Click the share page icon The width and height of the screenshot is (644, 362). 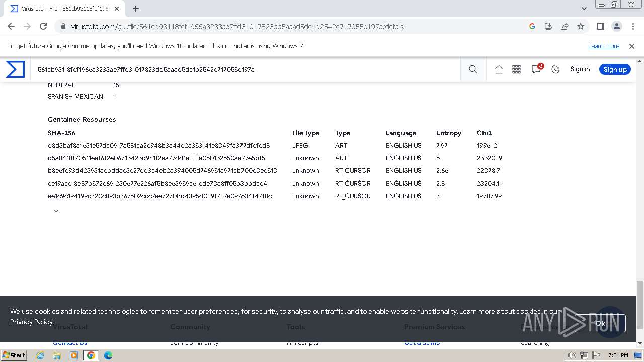click(x=565, y=27)
